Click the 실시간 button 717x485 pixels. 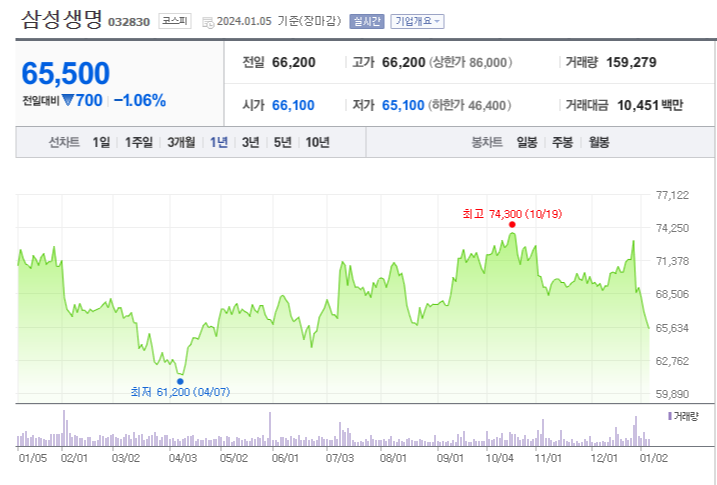tap(367, 21)
